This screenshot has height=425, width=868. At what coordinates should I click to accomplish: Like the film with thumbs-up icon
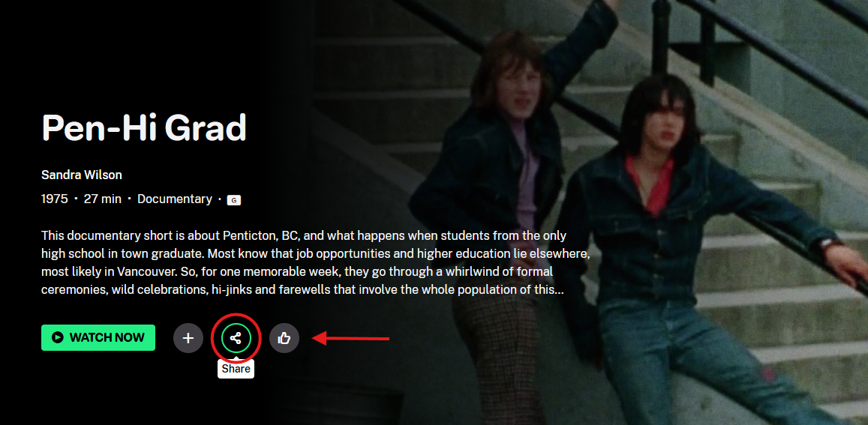point(284,338)
